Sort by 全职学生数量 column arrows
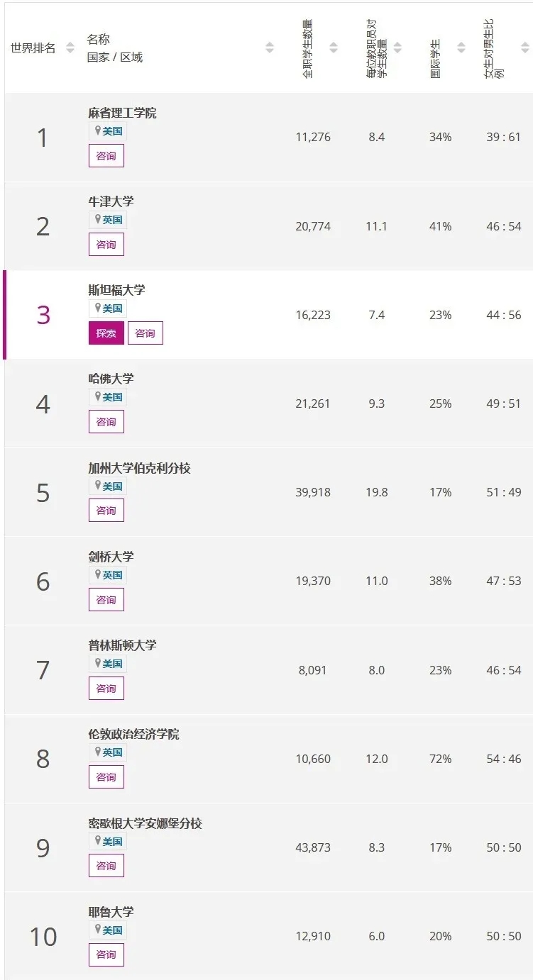The width and height of the screenshot is (533, 980). (x=333, y=48)
